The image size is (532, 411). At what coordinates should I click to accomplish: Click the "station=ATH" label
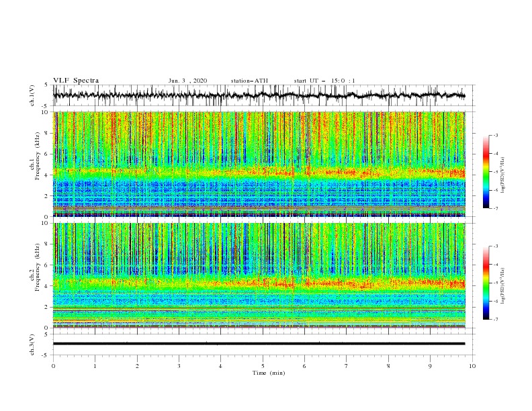click(249, 81)
